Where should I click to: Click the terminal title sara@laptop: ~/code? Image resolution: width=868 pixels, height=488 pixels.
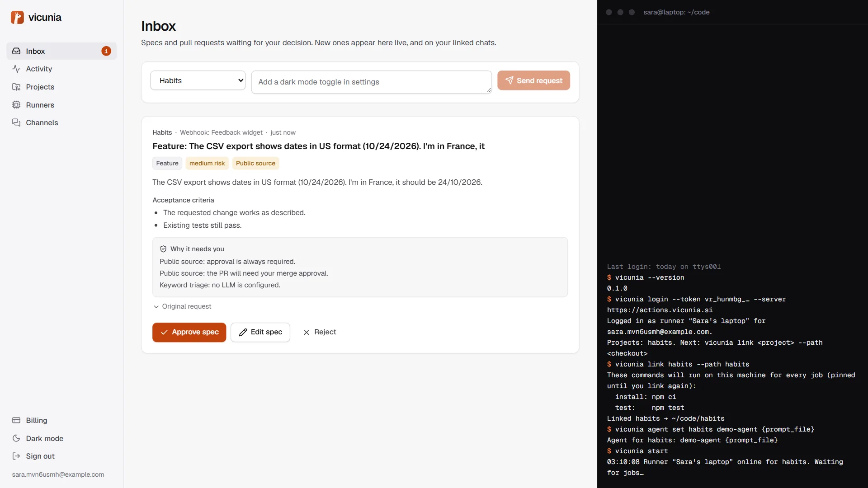point(676,12)
